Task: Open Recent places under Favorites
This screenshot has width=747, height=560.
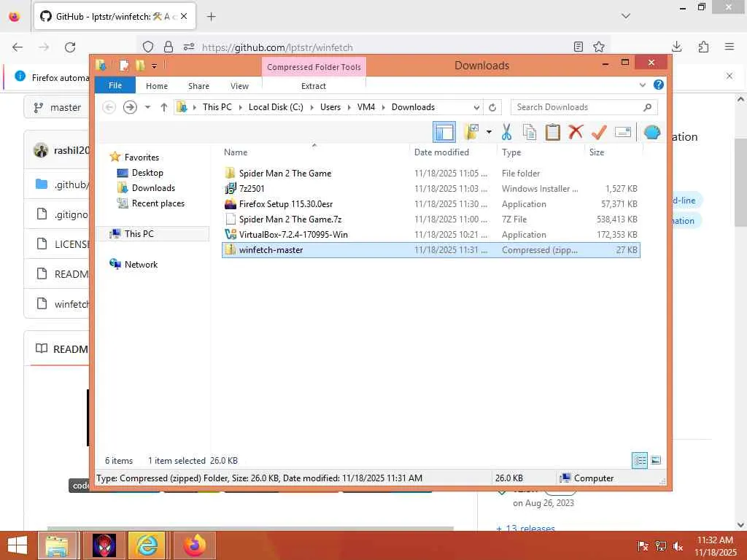Action: tap(158, 203)
